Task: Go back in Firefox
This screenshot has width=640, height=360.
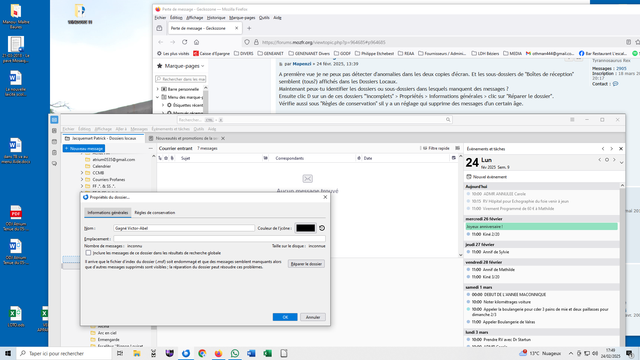Action: (x=160, y=42)
